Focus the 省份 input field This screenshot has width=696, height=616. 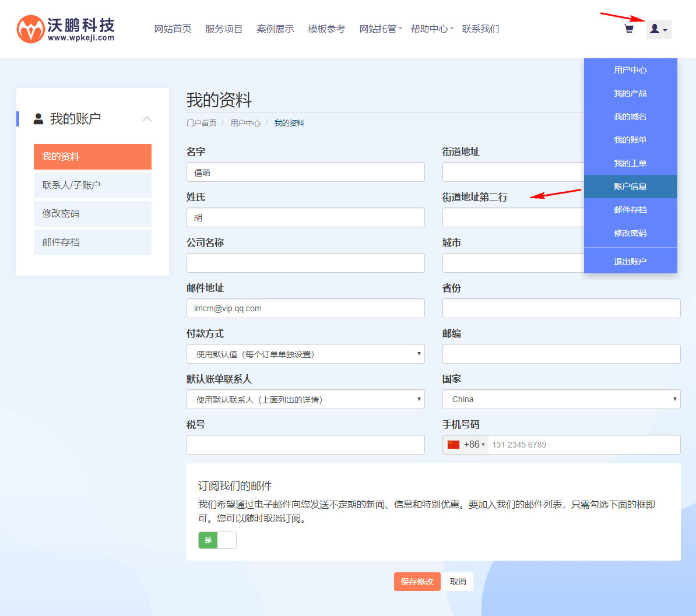[x=561, y=308]
